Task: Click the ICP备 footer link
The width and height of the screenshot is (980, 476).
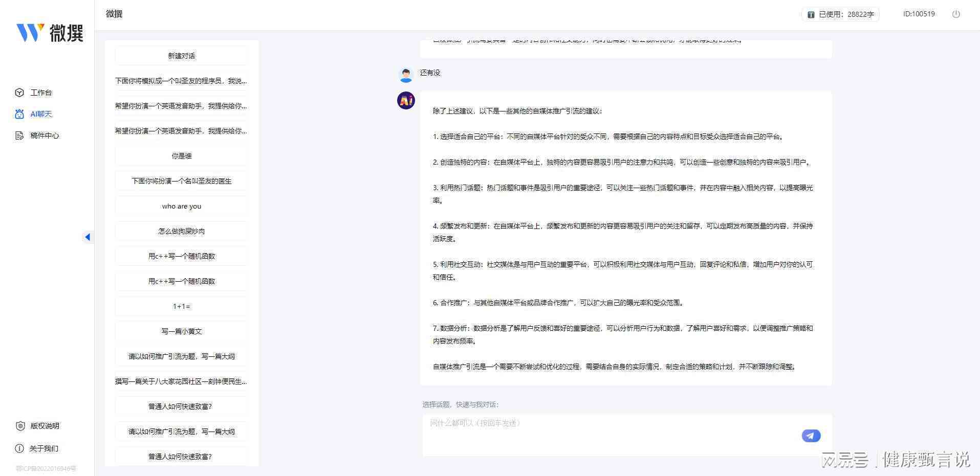Action: [46, 468]
